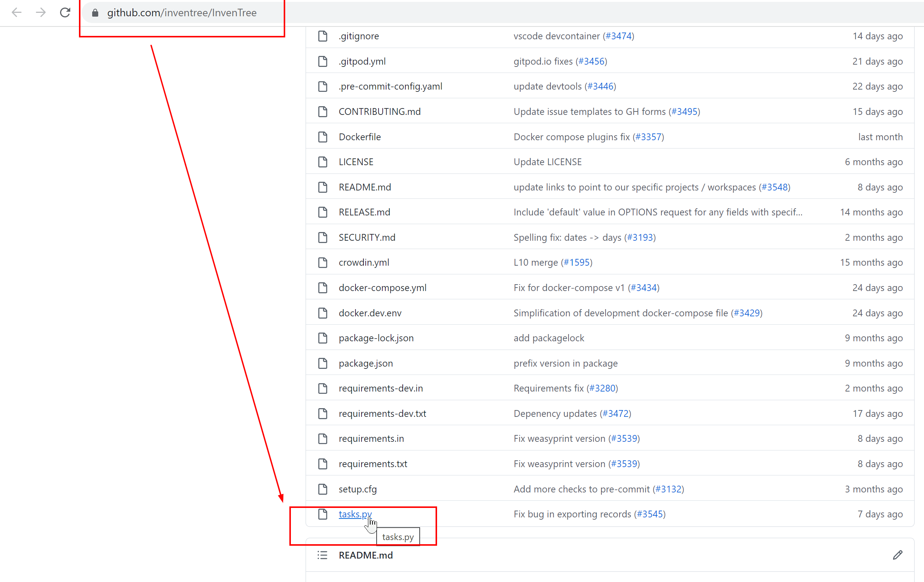Open the README.md file
924x582 pixels.
[365, 187]
